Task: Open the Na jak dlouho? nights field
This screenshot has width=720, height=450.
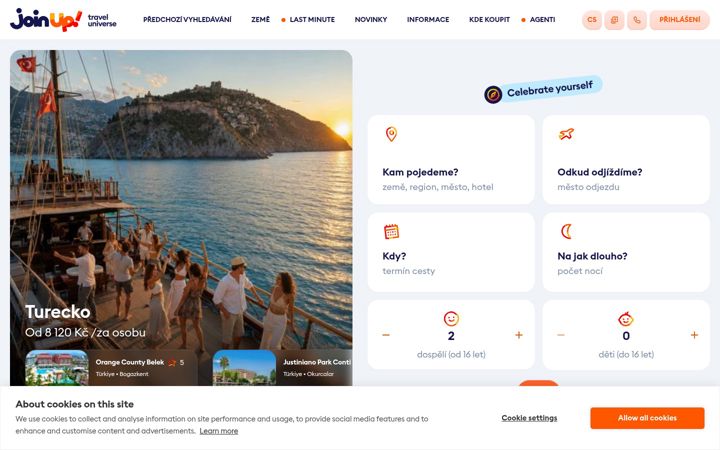Action: 626,252
